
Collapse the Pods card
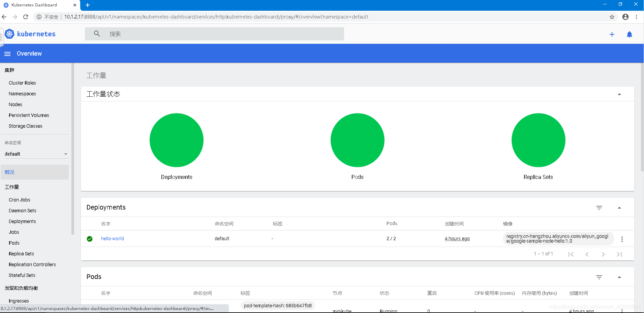(619, 277)
